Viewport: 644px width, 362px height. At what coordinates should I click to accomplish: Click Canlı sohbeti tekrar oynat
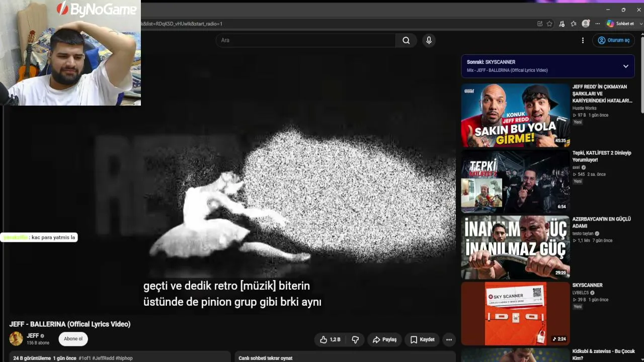[265, 358]
